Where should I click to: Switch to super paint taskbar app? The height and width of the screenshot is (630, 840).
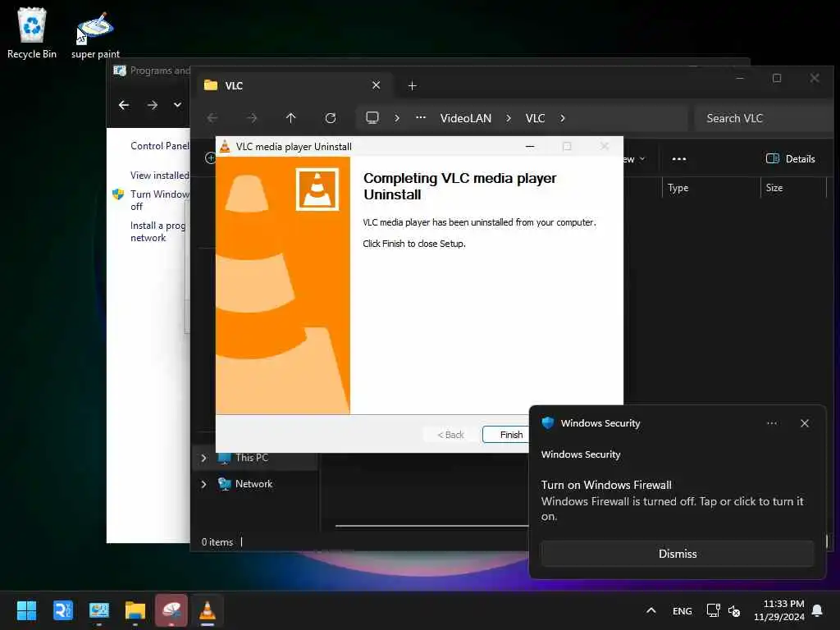(x=171, y=610)
